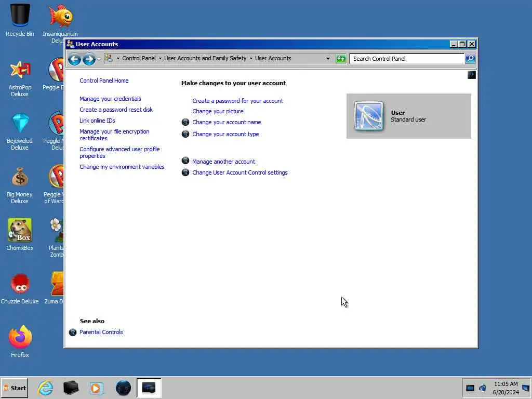Open Parental Controls link
The image size is (532, 399).
coord(101,332)
